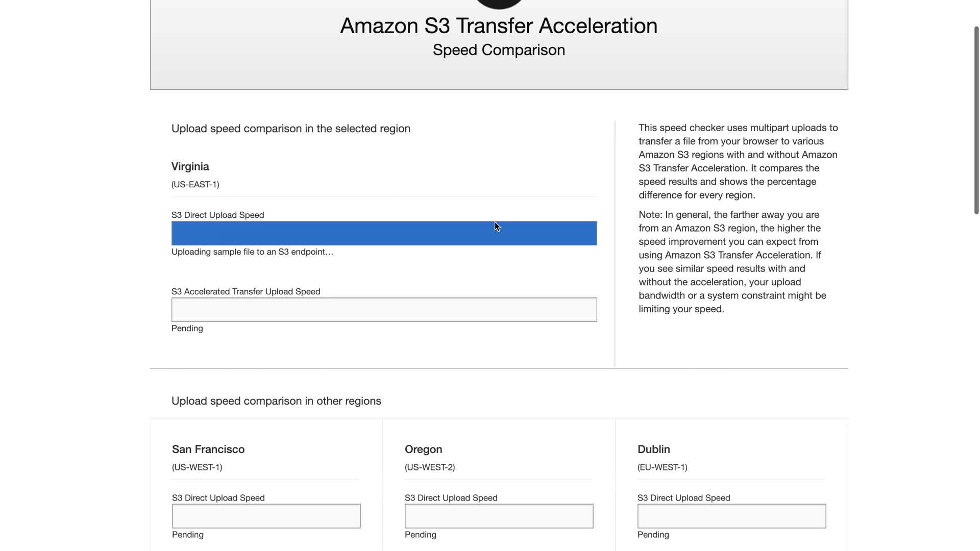The width and height of the screenshot is (980, 551).
Task: Click the Pending status under the accelerated transfer bar
Action: point(187,328)
